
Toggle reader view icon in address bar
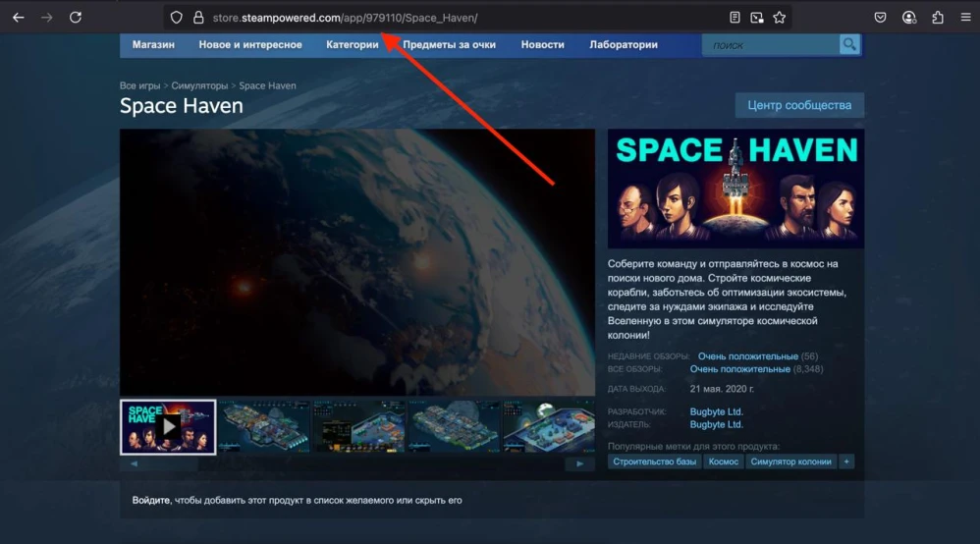pos(735,18)
